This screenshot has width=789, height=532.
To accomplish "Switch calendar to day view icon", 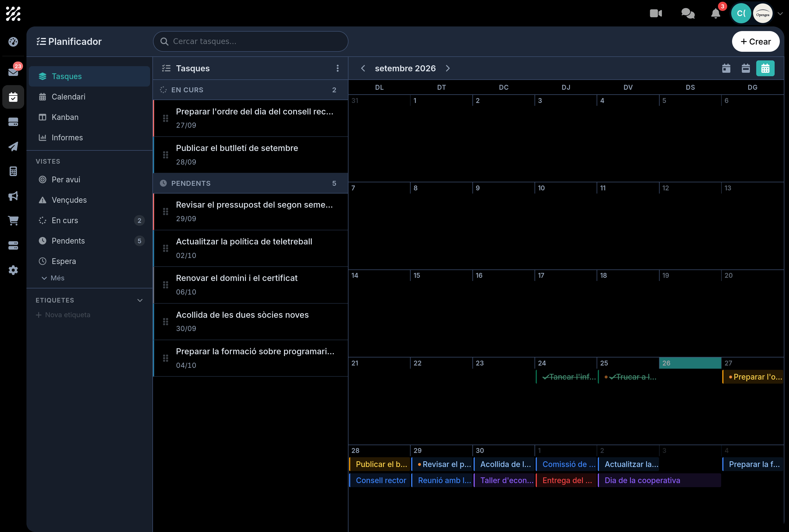I will (x=726, y=68).
